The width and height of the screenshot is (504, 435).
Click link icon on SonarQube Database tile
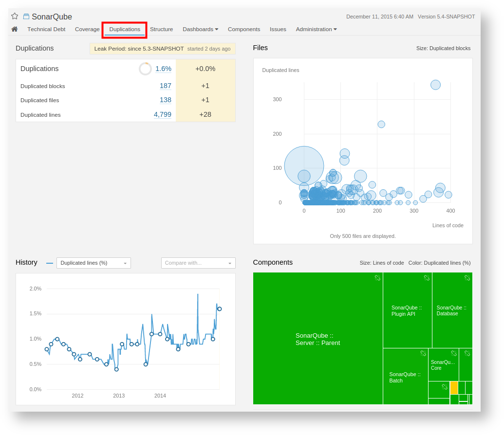point(467,278)
